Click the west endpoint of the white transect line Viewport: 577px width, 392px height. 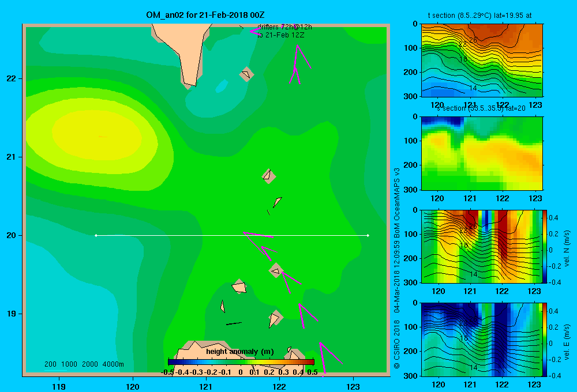[x=96, y=235]
